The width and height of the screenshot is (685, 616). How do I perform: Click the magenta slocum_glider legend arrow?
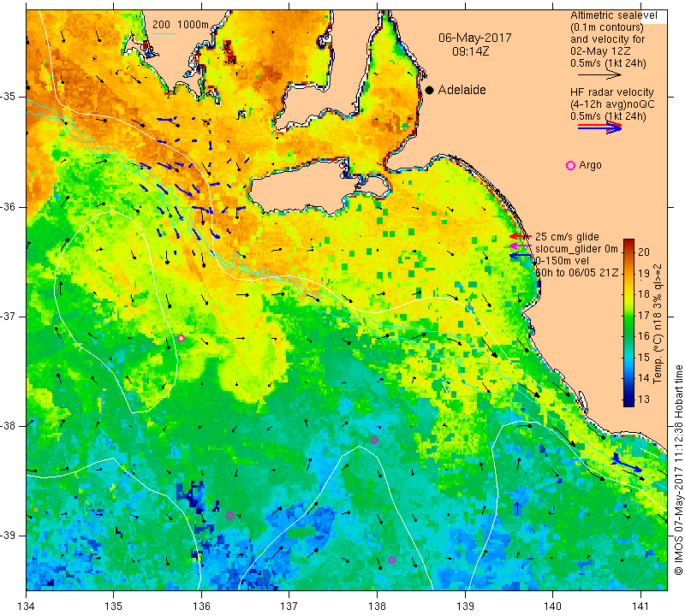pos(521,246)
